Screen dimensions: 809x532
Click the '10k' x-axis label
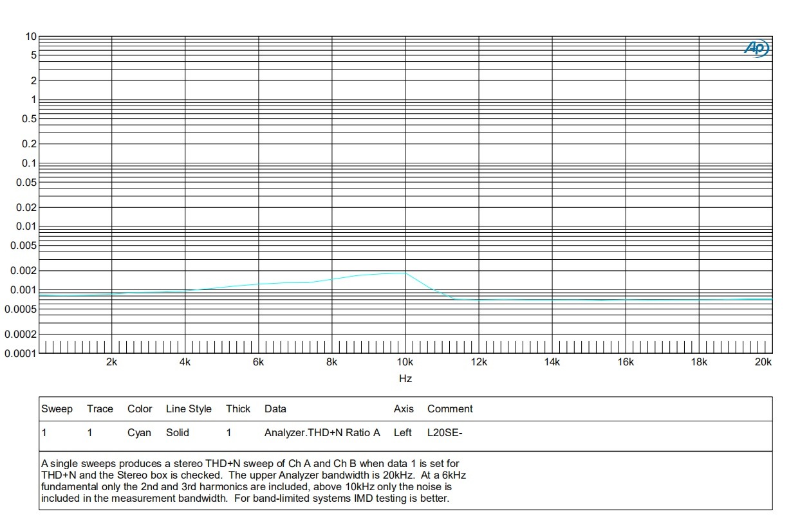tap(405, 362)
